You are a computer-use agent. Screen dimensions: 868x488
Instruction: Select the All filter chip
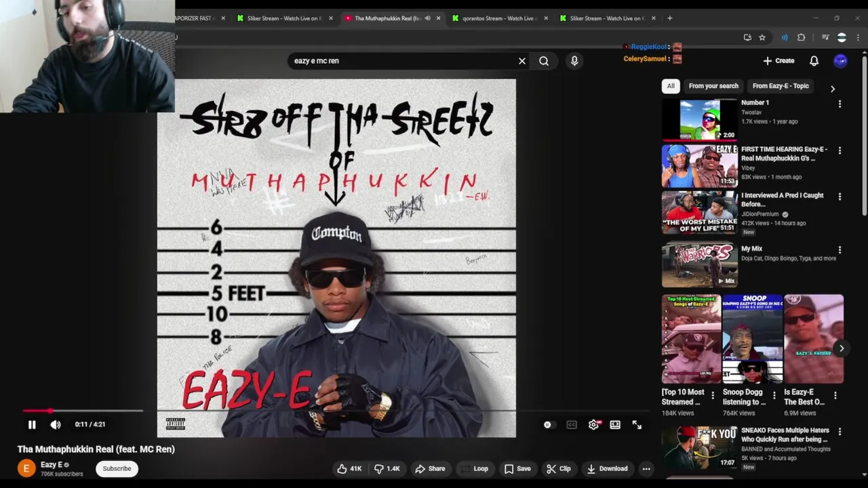tap(671, 86)
